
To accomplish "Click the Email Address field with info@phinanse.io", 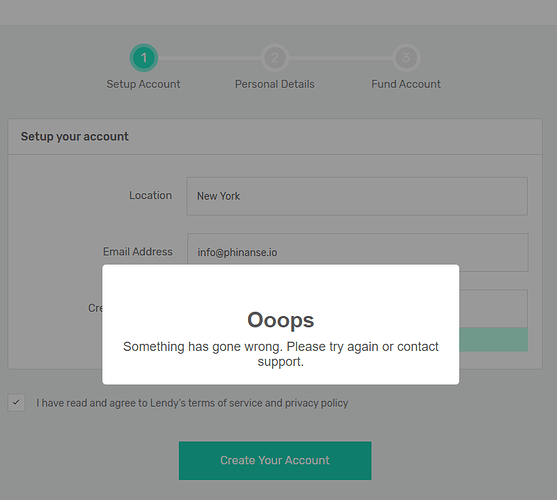I will pos(358,252).
